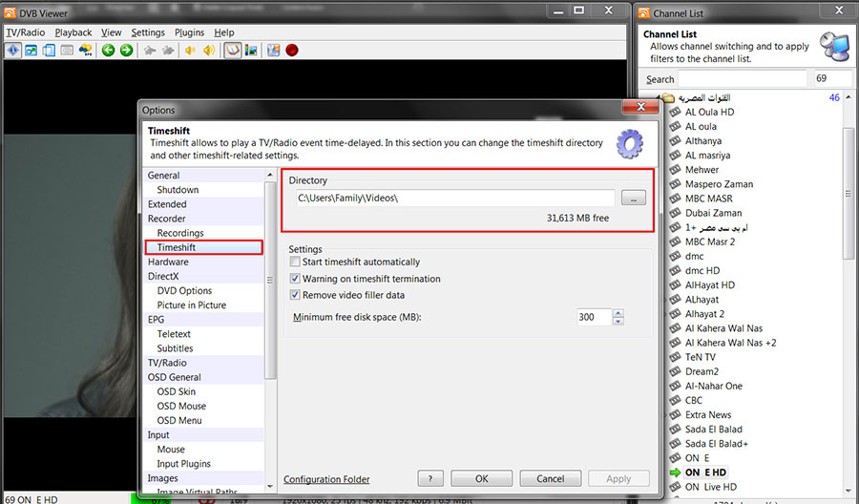
Task: Select ON Live HD channel
Action: point(711,487)
